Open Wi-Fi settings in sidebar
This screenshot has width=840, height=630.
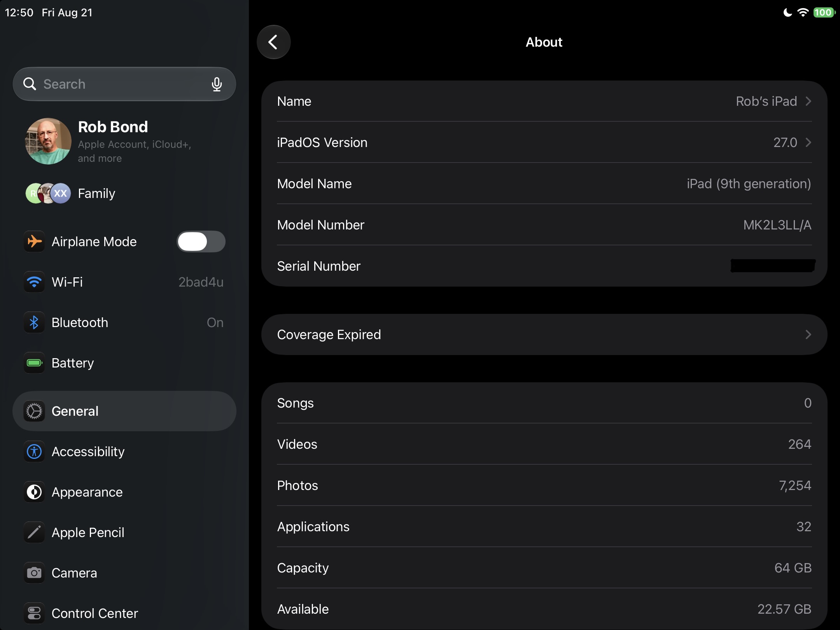[x=124, y=282]
